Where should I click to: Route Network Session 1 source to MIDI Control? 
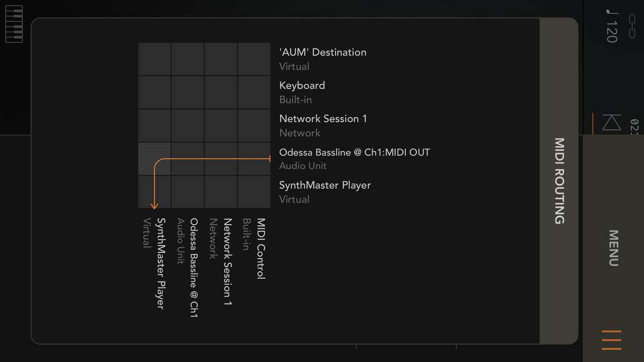254,125
